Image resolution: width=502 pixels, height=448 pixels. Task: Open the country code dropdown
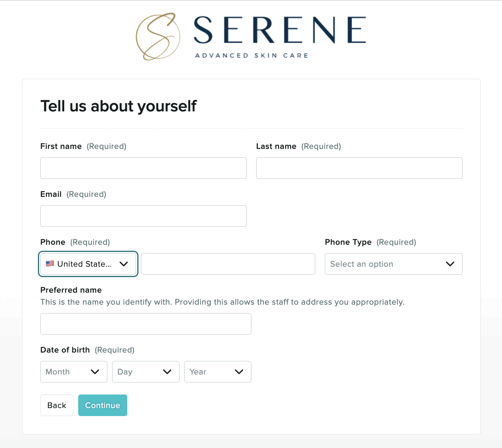(88, 264)
